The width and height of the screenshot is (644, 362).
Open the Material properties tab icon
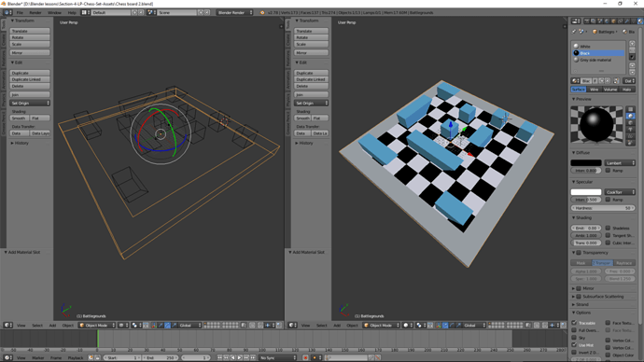coord(640,21)
